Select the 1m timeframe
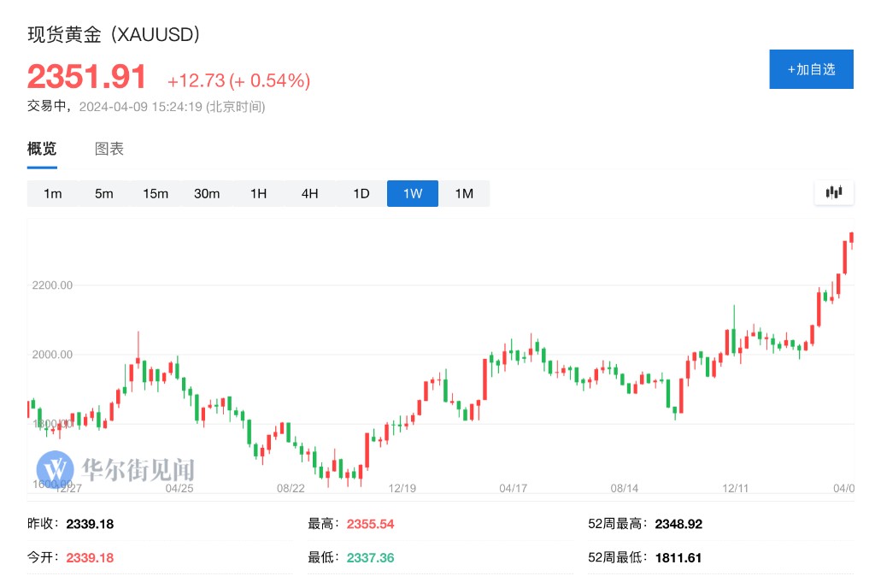This screenshot has width=875, height=588. (x=53, y=194)
